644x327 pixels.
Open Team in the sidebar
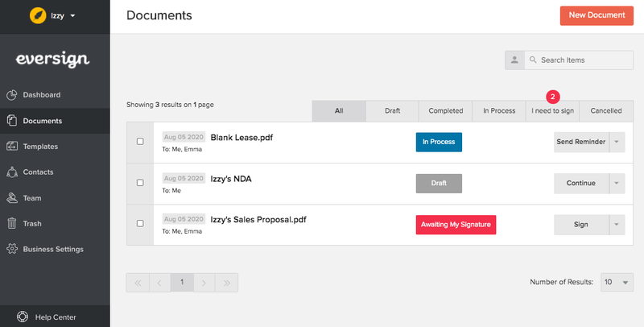click(55, 198)
